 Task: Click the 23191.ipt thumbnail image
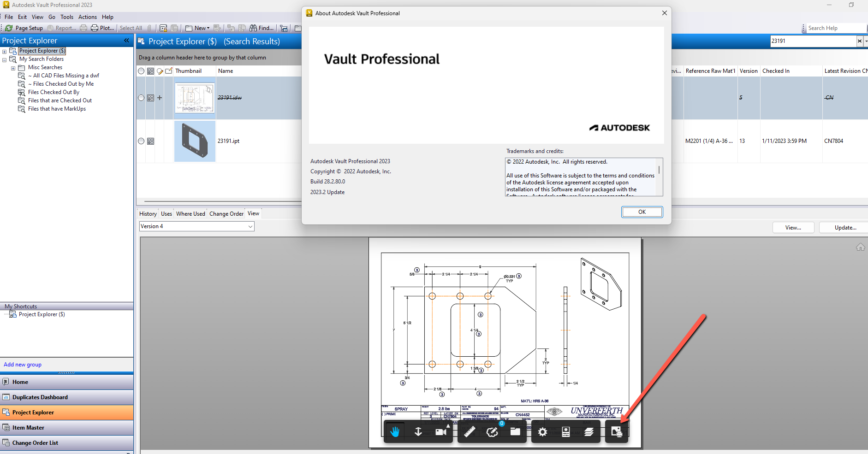click(195, 141)
